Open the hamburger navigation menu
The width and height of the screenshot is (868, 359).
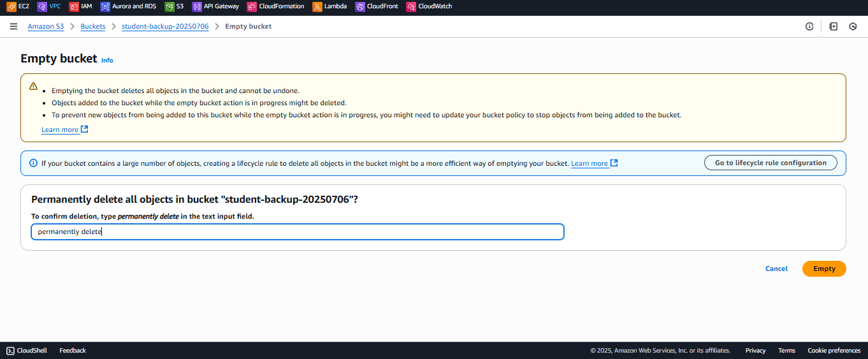[x=13, y=27]
